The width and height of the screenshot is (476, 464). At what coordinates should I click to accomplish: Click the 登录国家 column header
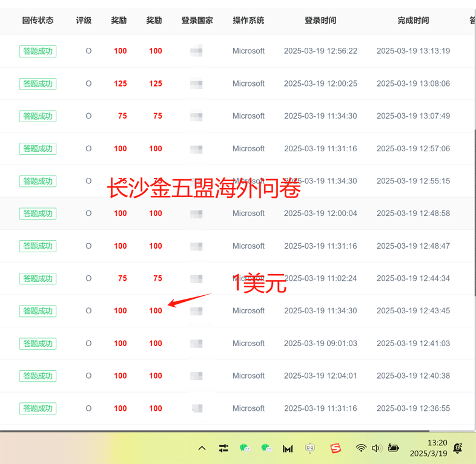[197, 21]
